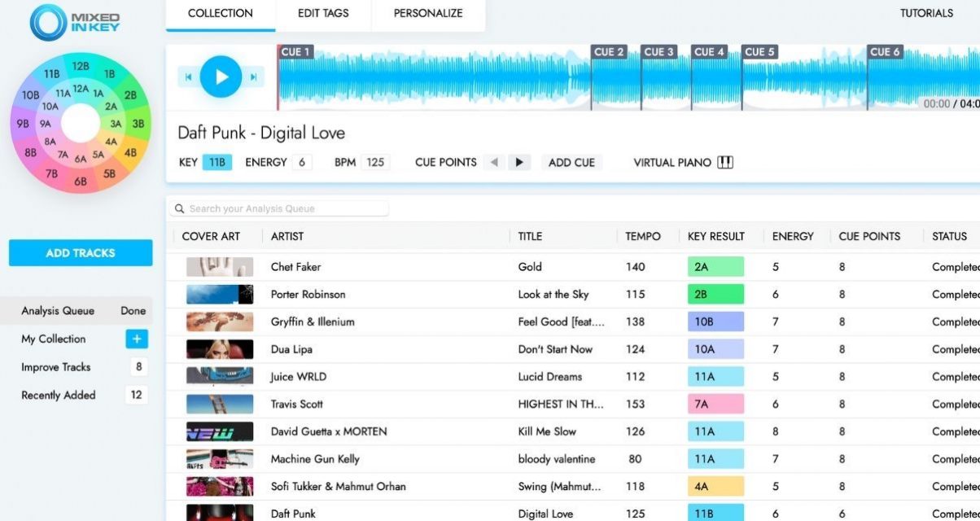Image resolution: width=980 pixels, height=521 pixels.
Task: Skip to next track icon
Action: coord(253,77)
